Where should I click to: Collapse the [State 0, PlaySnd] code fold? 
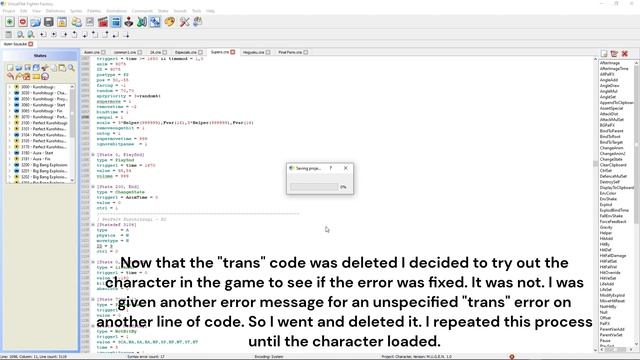[93, 155]
